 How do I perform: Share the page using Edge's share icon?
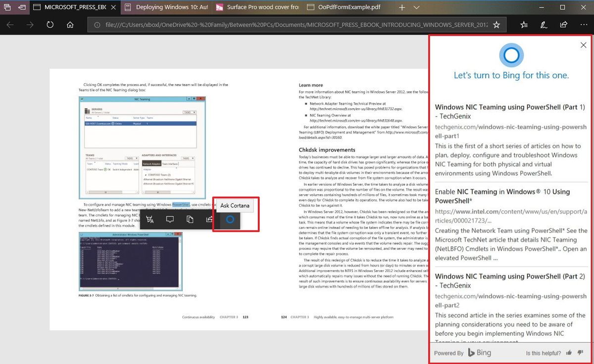click(x=563, y=24)
